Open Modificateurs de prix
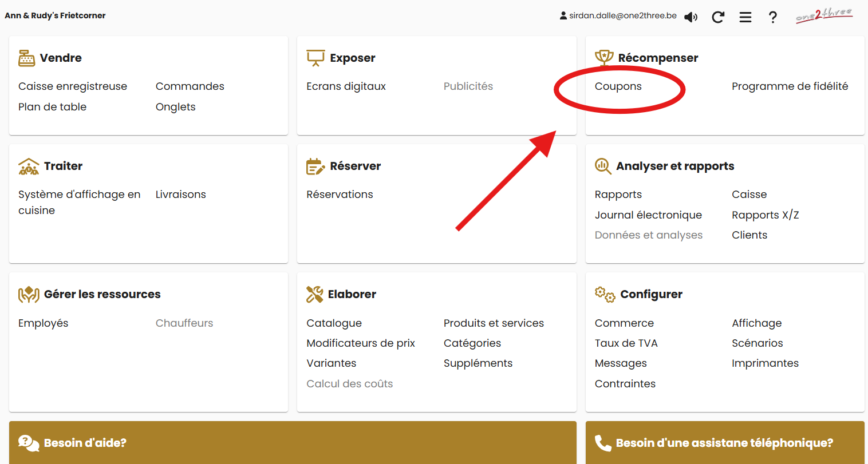 coord(361,343)
